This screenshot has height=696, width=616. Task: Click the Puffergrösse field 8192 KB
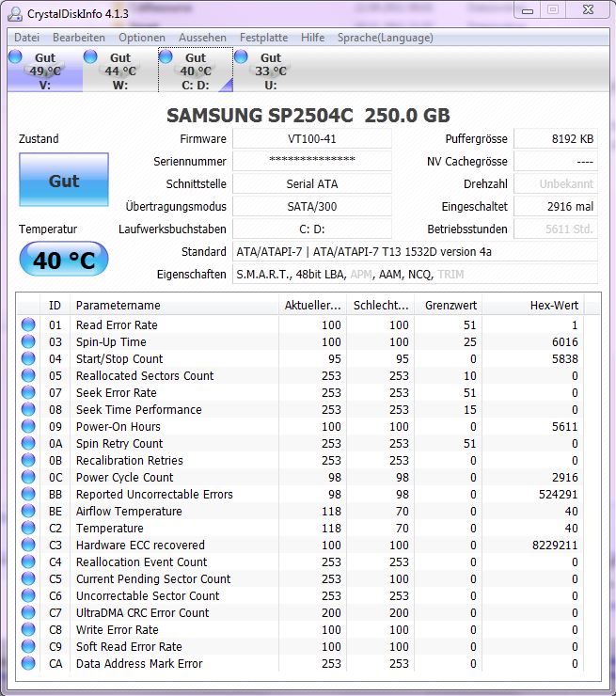coord(556,139)
